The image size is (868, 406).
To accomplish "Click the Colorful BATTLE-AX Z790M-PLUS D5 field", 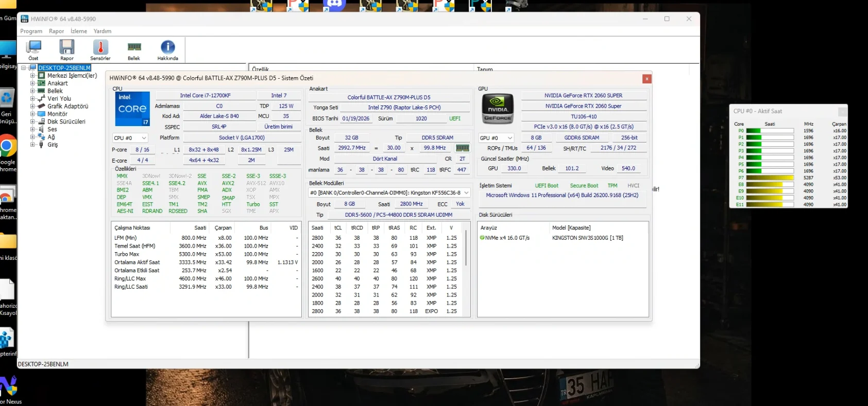I will [x=389, y=97].
